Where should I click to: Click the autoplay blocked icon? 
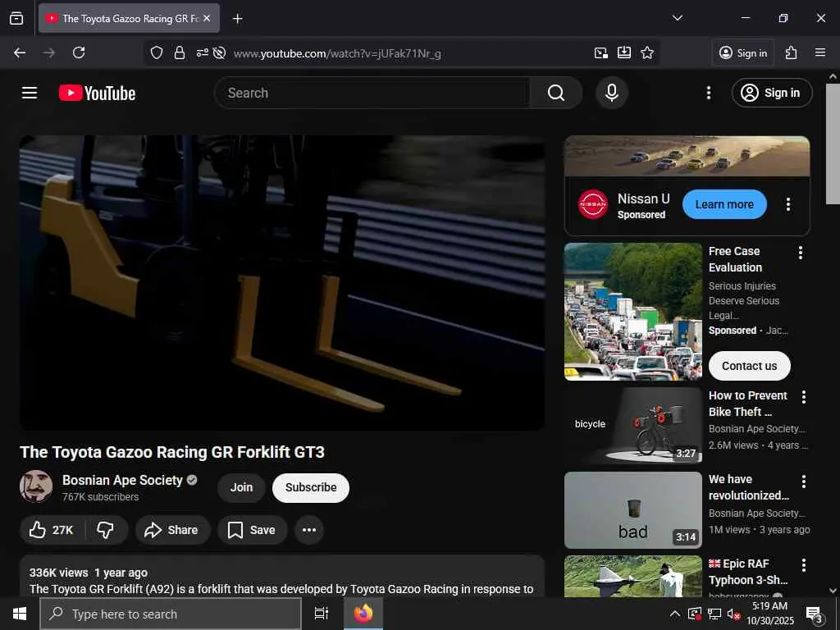click(219, 52)
